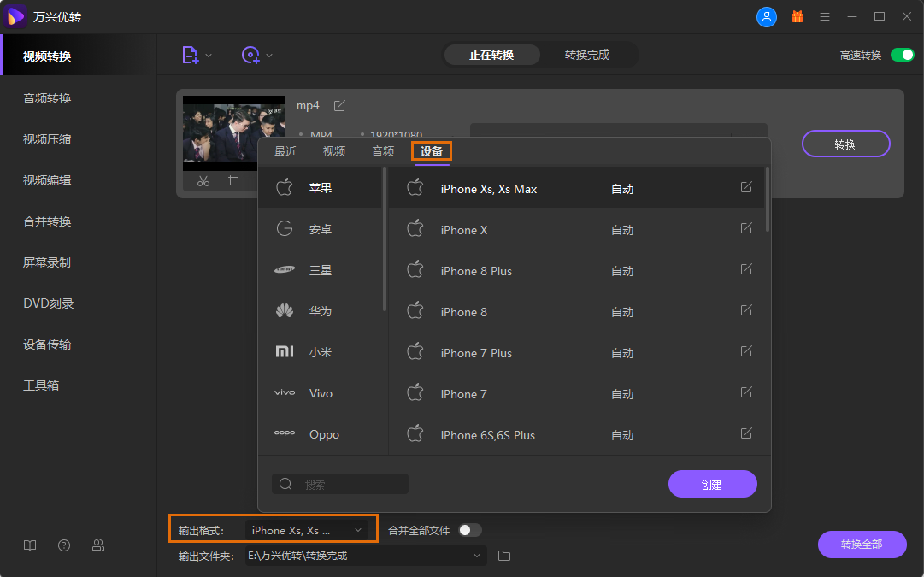
Task: Click the brand category list scrollbar
Action: coord(384,238)
